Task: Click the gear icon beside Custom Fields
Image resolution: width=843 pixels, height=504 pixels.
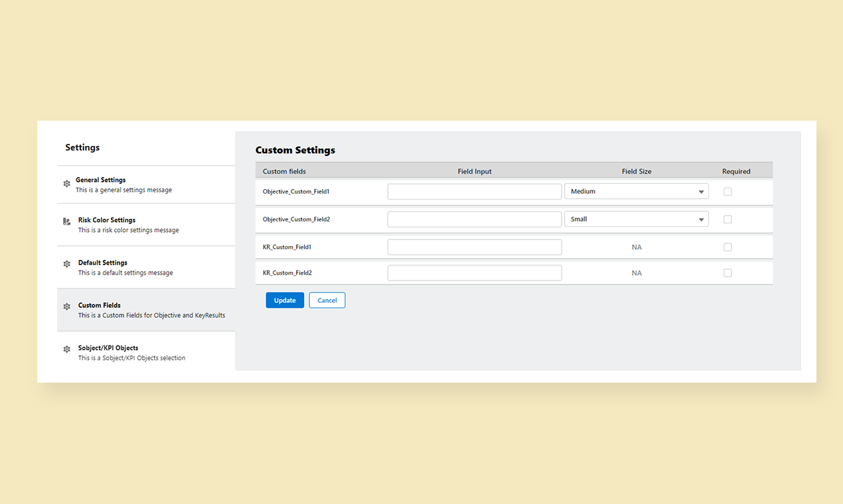Action: pyautogui.click(x=66, y=307)
